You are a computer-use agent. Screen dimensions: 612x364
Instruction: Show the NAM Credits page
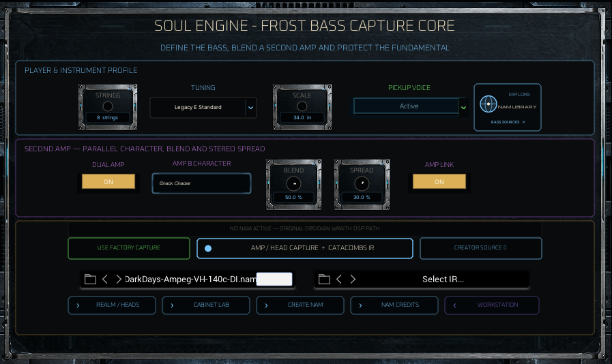394,305
